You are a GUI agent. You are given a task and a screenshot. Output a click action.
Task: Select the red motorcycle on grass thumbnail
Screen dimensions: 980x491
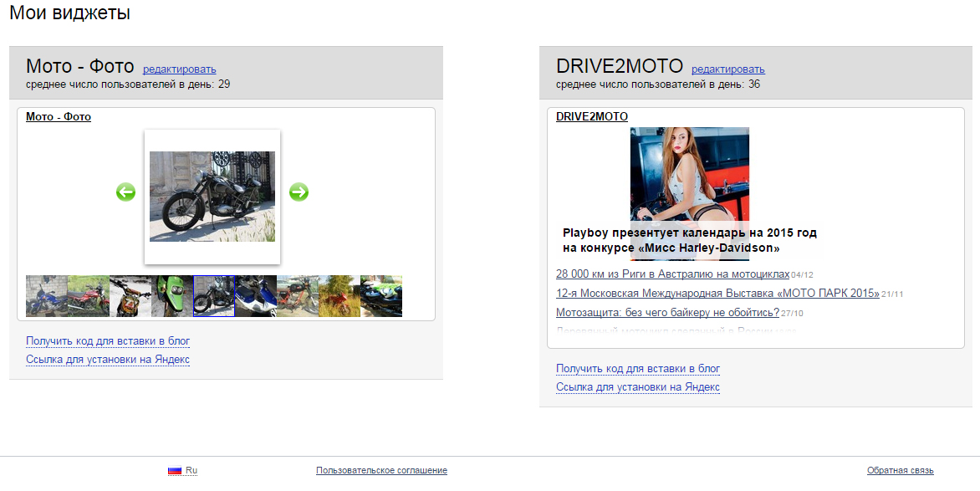[x=88, y=296]
